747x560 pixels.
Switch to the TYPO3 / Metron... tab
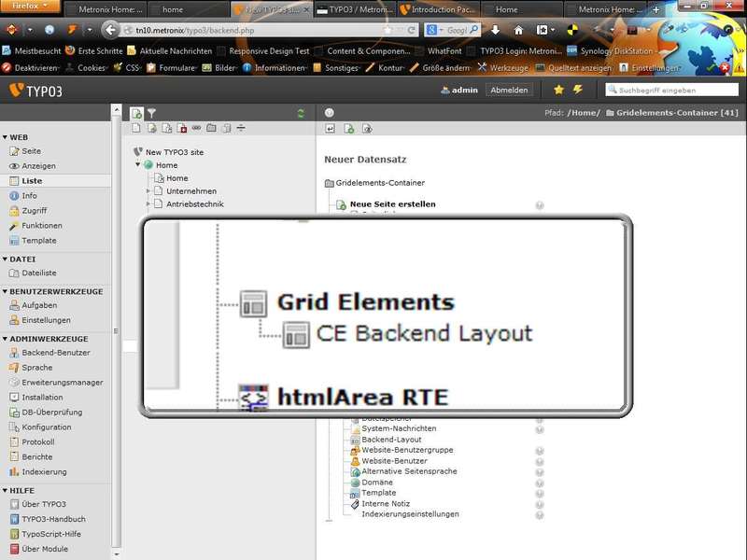355,9
